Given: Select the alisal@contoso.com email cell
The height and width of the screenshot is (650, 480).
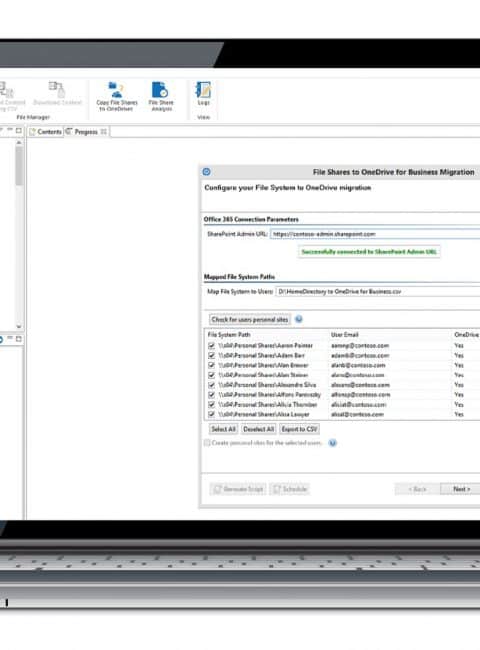Looking at the screenshot, I should 357,415.
